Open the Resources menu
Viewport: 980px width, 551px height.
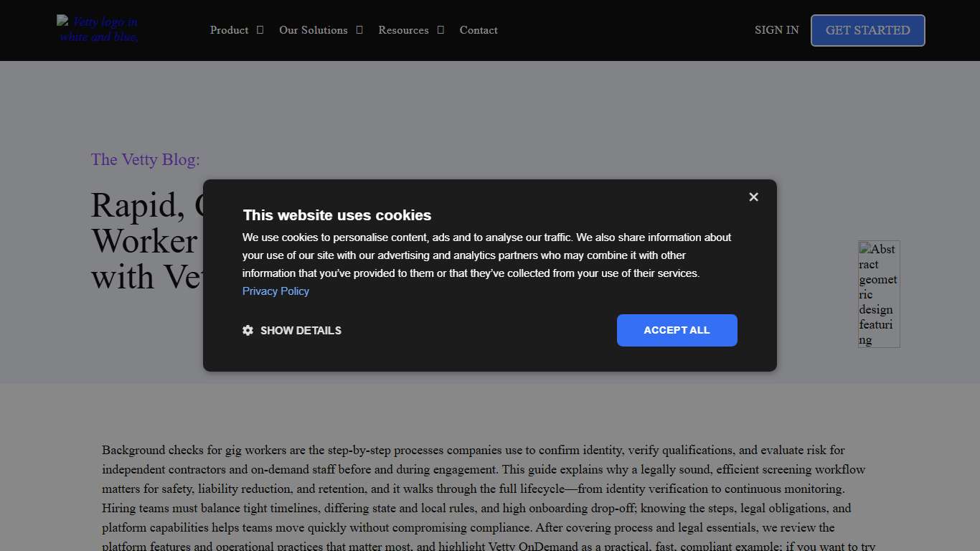tap(403, 30)
